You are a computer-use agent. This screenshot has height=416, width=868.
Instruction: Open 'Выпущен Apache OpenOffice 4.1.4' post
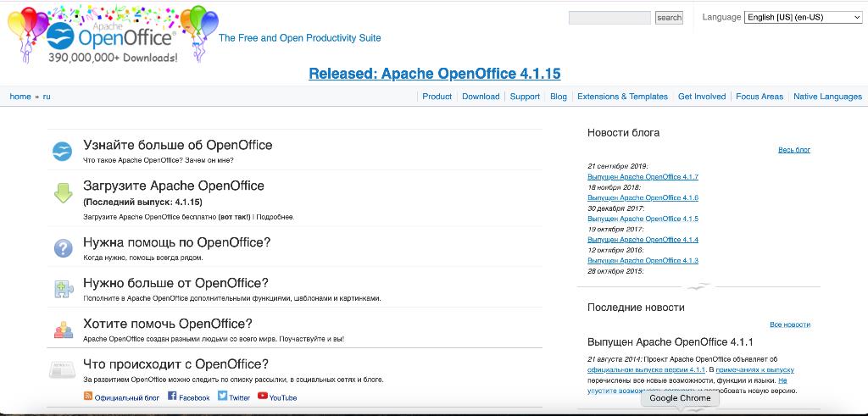(x=643, y=240)
